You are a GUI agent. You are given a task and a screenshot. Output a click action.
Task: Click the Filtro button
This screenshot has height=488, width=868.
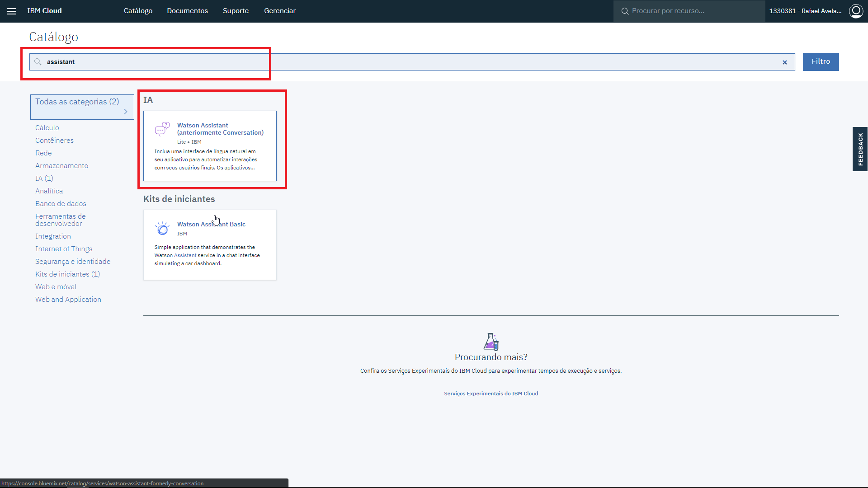[821, 62]
